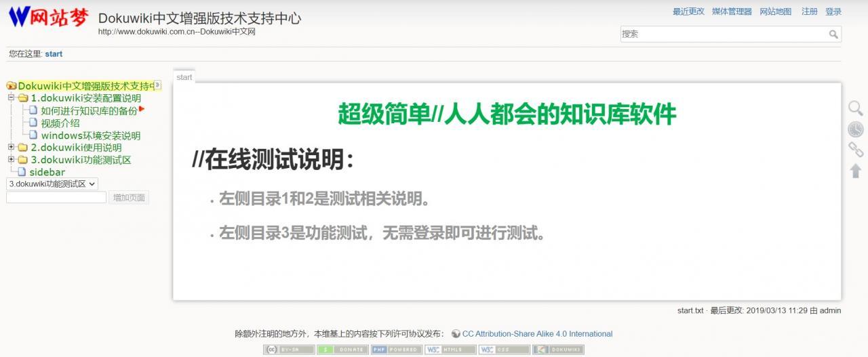Click the red arrow marker after 如何进行知识库的备份
The width and height of the screenshot is (868, 357).
pyautogui.click(x=142, y=108)
